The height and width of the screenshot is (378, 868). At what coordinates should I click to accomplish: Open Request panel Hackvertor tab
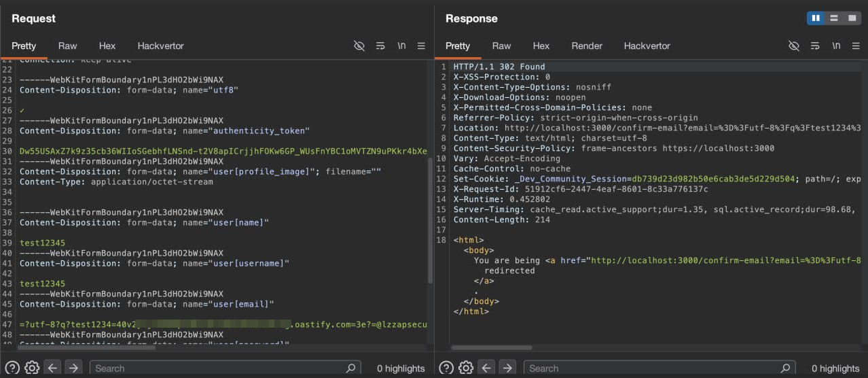pos(161,46)
